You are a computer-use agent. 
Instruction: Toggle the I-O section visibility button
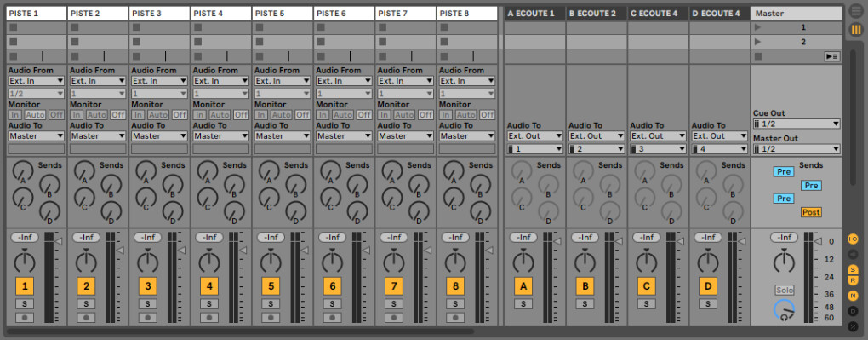click(x=853, y=239)
